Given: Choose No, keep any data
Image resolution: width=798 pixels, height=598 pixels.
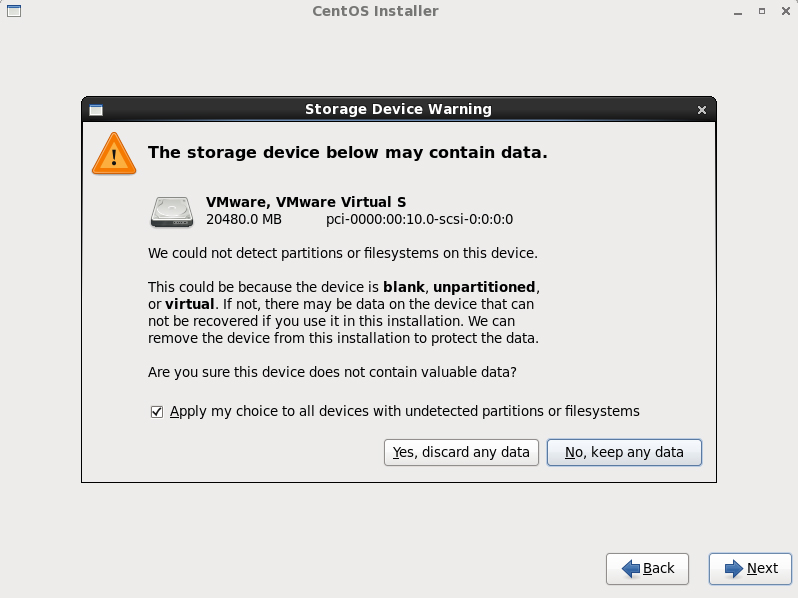Looking at the screenshot, I should tap(624, 452).
